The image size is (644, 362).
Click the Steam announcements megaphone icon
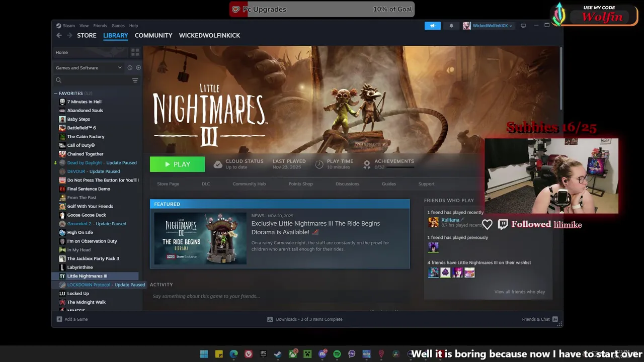coord(432,26)
